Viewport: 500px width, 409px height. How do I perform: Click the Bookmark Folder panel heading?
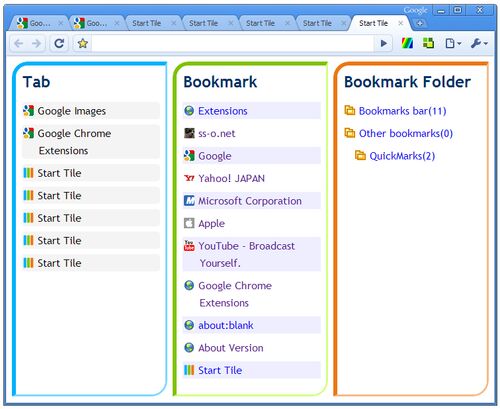(407, 82)
